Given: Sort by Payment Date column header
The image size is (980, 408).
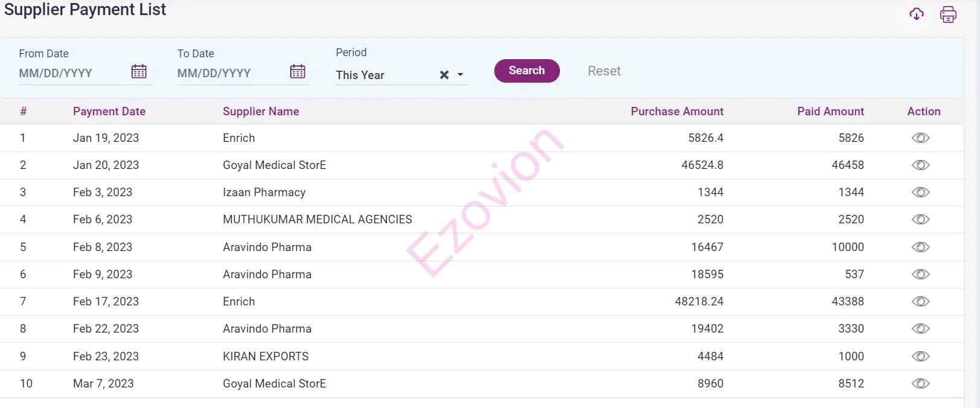Looking at the screenshot, I should [109, 112].
